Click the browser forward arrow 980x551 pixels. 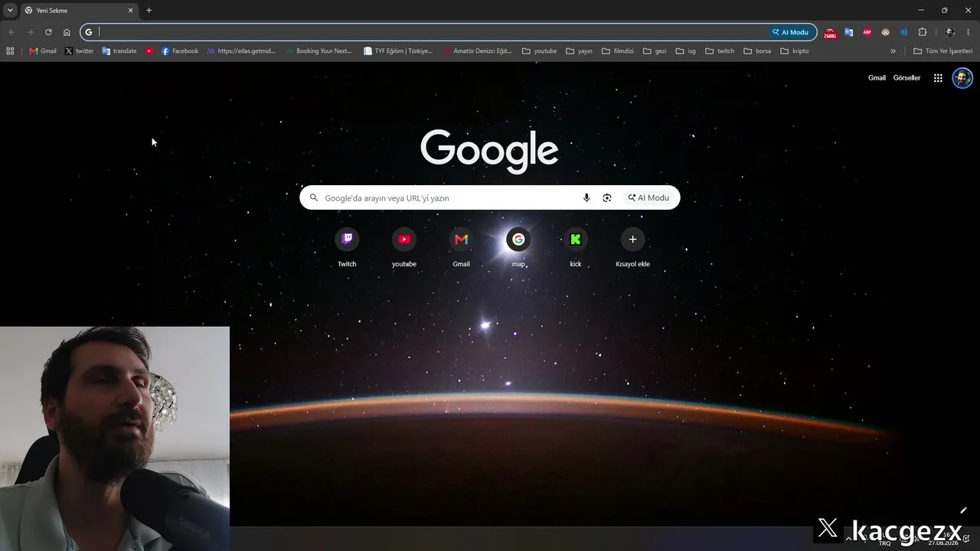pos(30,32)
